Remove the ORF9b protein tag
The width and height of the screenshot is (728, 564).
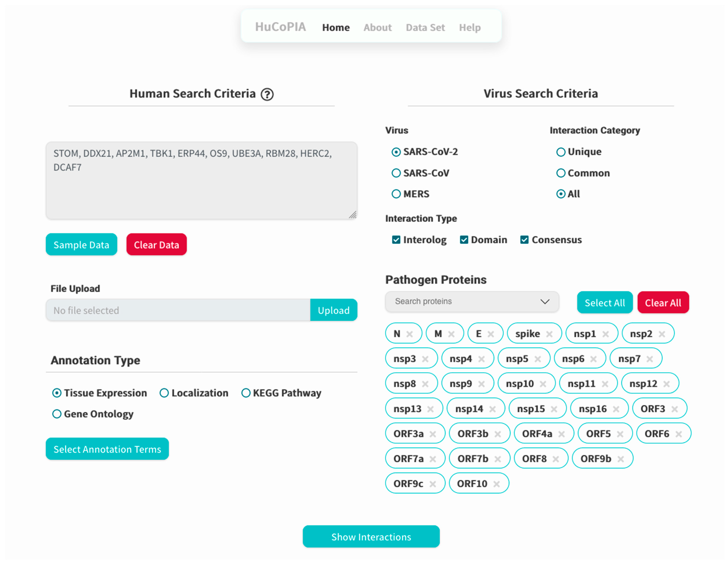(620, 459)
